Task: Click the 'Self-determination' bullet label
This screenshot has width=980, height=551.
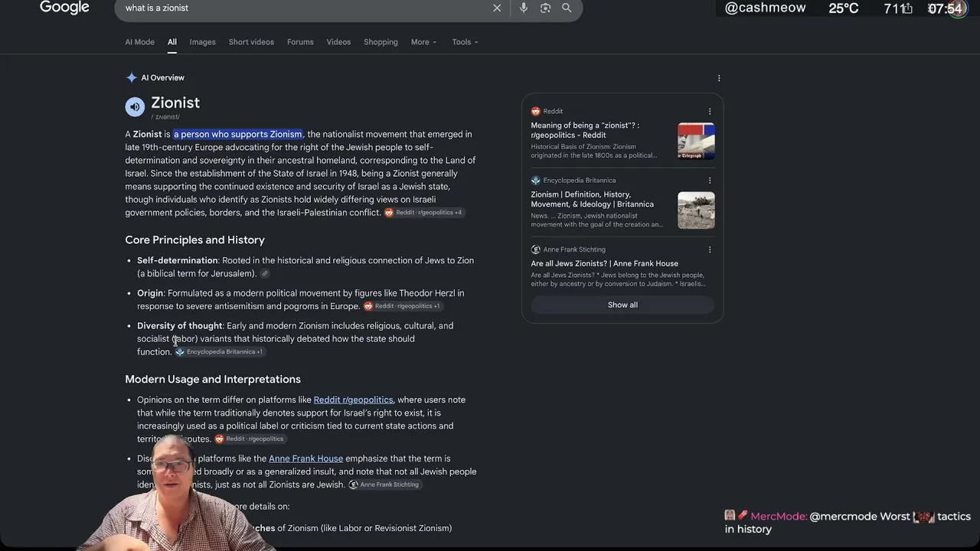Action: [178, 260]
